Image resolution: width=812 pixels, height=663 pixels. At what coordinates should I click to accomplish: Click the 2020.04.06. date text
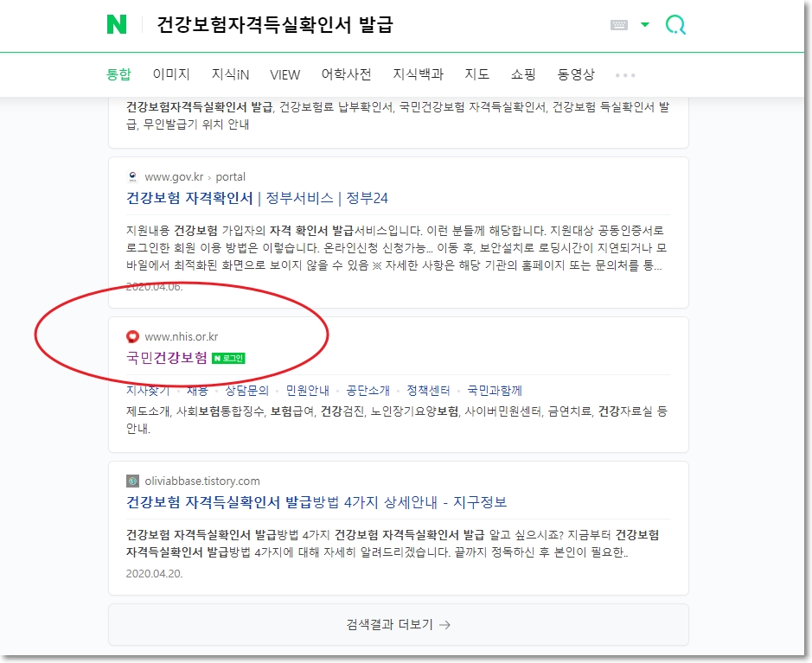pyautogui.click(x=154, y=287)
